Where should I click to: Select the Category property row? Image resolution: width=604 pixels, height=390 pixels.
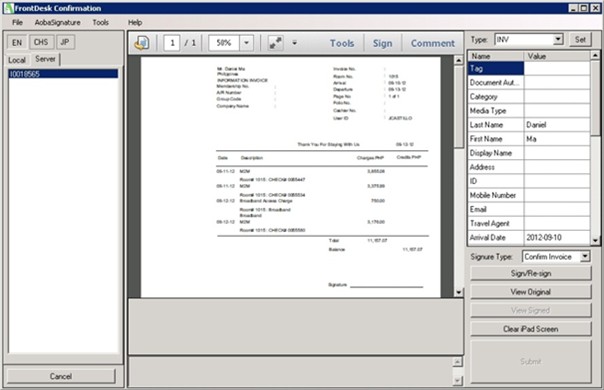529,96
